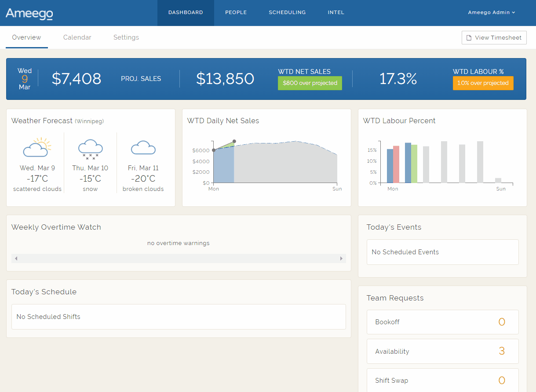Click the broken clouds icon for Friday
The image size is (536, 392).
click(x=143, y=148)
